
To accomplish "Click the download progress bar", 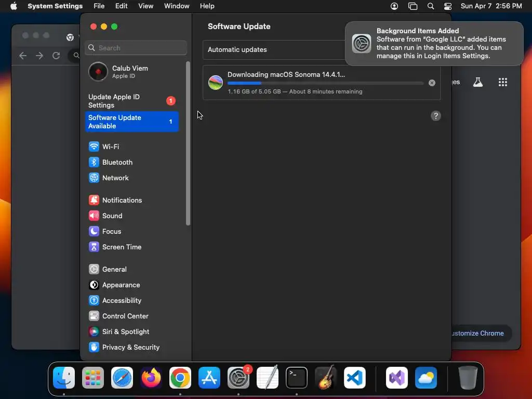I will 325,83.
